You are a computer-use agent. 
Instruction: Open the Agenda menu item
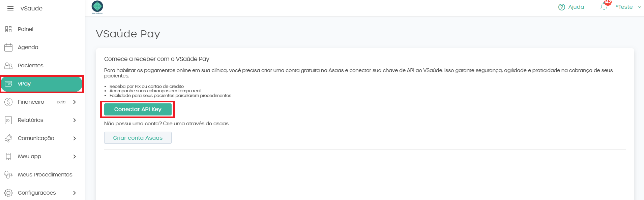(x=41, y=47)
